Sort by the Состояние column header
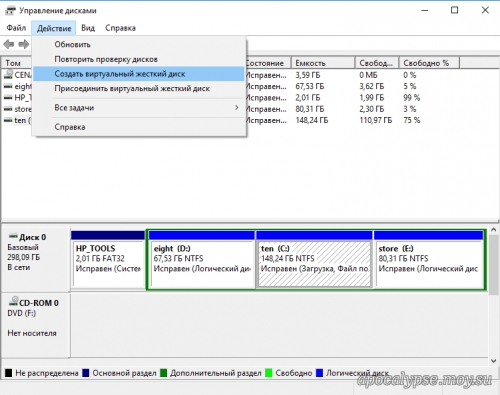The image size is (500, 395). click(269, 63)
